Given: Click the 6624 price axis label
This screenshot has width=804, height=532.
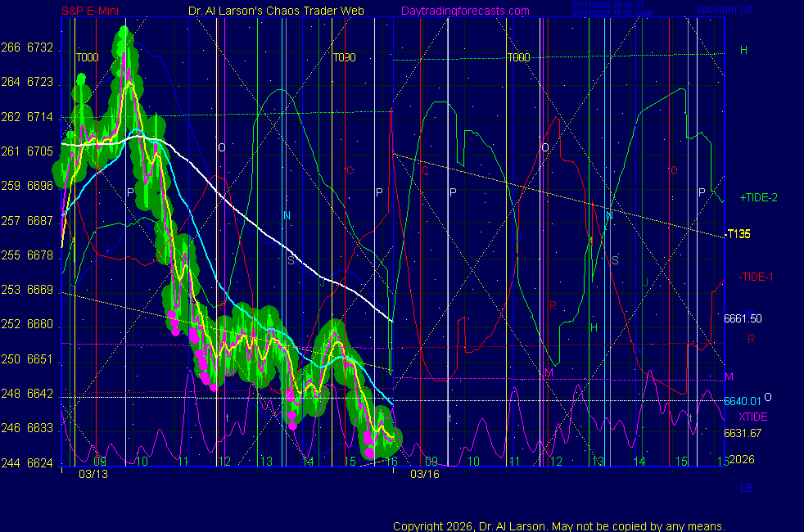Looking at the screenshot, I should click(39, 462).
